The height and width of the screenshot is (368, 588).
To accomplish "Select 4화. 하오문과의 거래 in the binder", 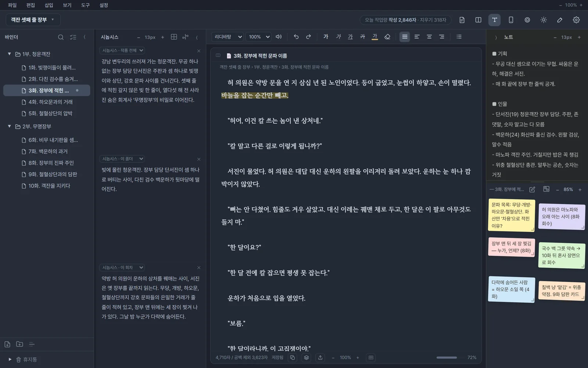I will [47, 102].
